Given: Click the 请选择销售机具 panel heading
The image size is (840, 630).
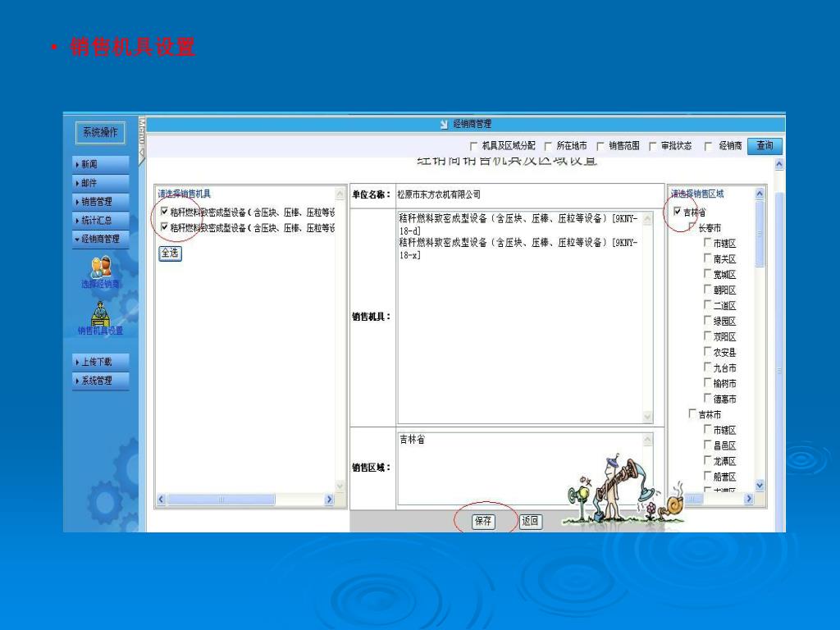Looking at the screenshot, I should pos(185,194).
